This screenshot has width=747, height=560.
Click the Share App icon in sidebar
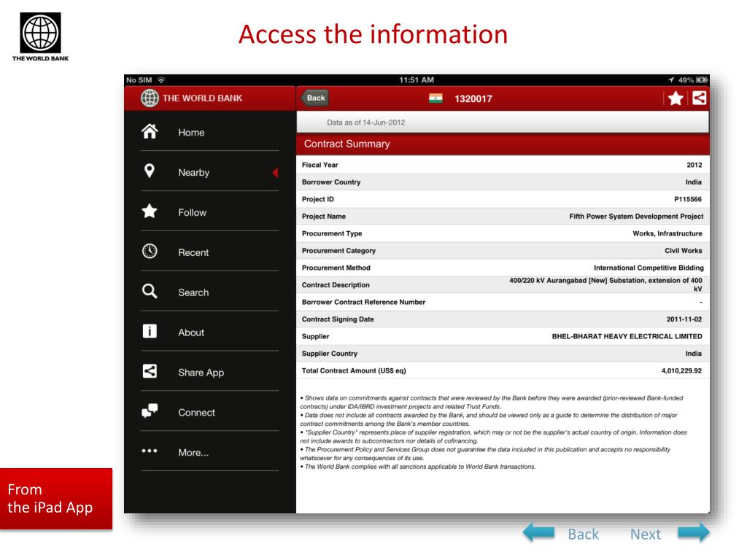[x=150, y=371]
